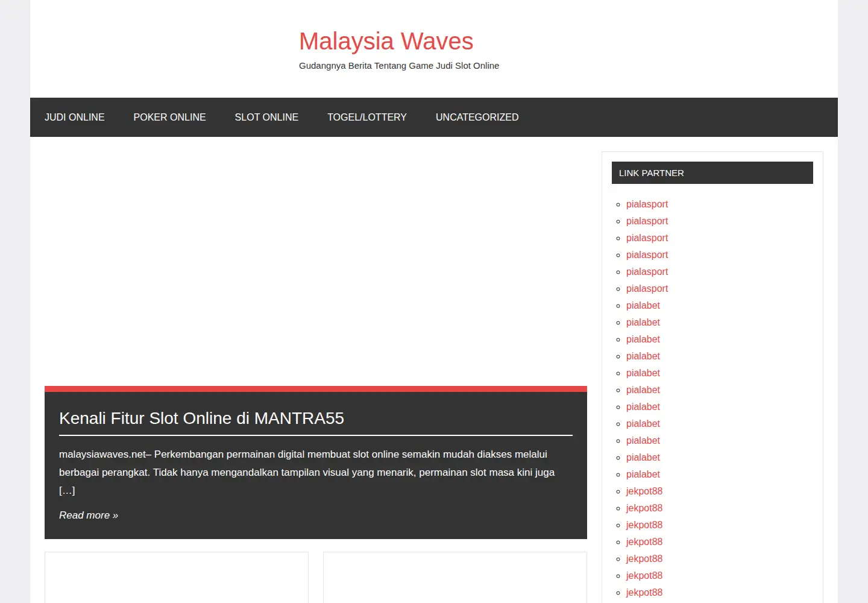Go to the POKER ONLINE category

coord(169,117)
